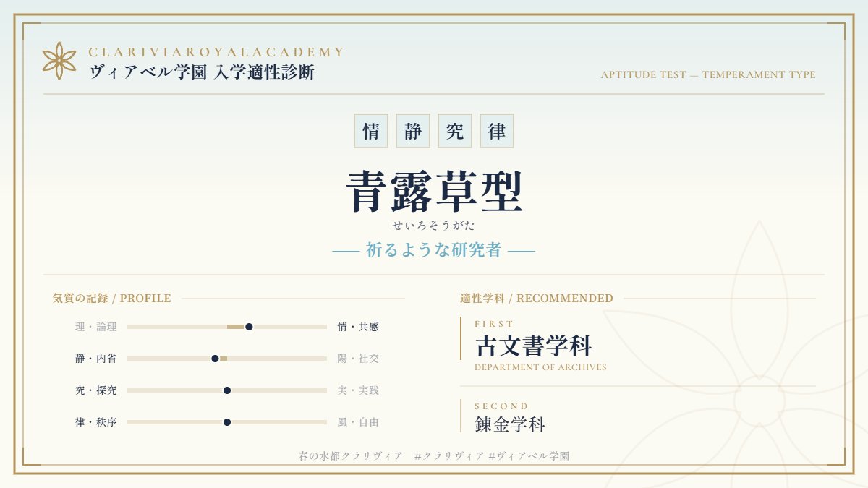
Task: Click the CLARIVIAROYALACADEMY header text
Action: click(x=216, y=52)
